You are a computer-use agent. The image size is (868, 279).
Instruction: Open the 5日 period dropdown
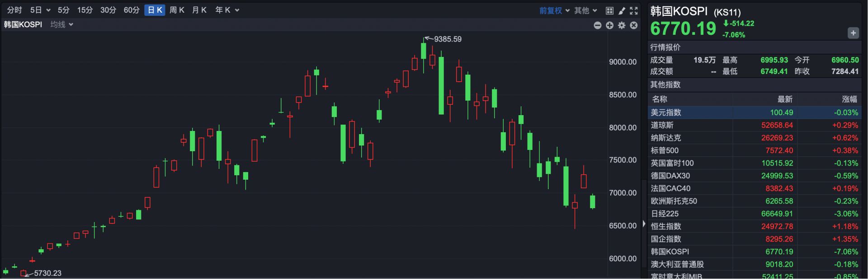pos(40,10)
